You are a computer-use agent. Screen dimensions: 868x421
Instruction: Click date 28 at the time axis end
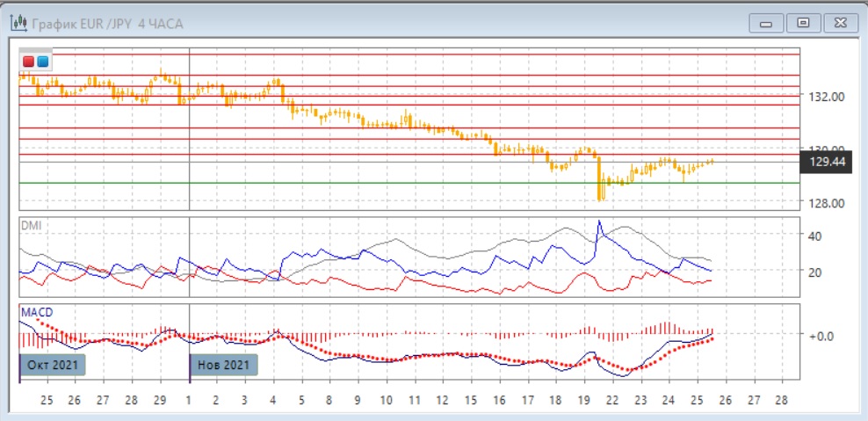point(781,398)
